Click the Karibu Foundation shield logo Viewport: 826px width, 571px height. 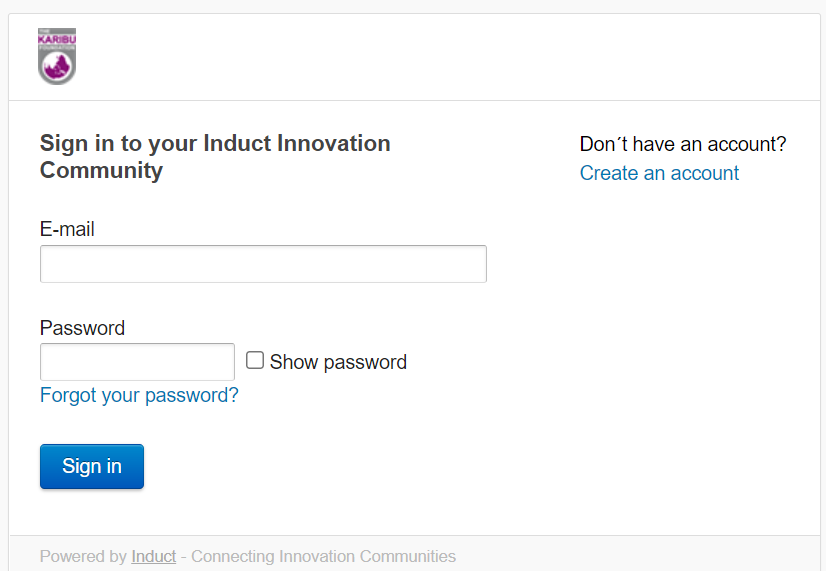click(x=57, y=56)
